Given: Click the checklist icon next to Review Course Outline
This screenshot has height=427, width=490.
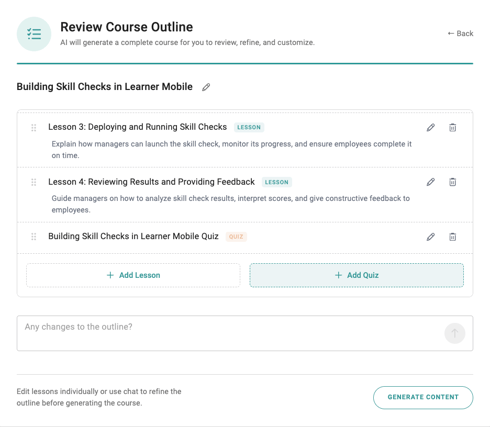Looking at the screenshot, I should click(34, 34).
